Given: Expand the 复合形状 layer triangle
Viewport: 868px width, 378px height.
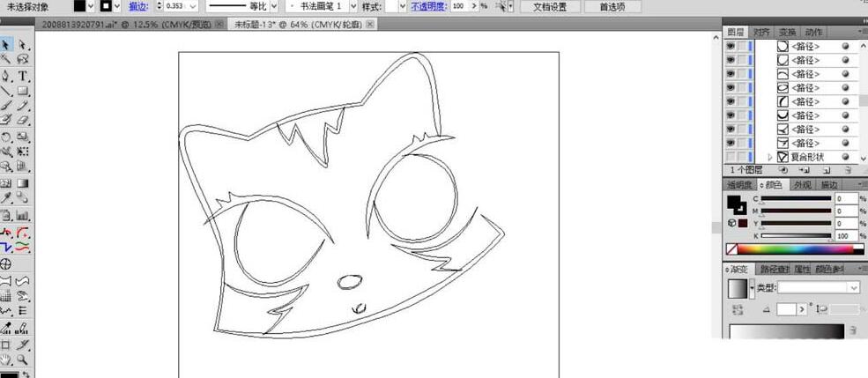Looking at the screenshot, I should click(769, 157).
